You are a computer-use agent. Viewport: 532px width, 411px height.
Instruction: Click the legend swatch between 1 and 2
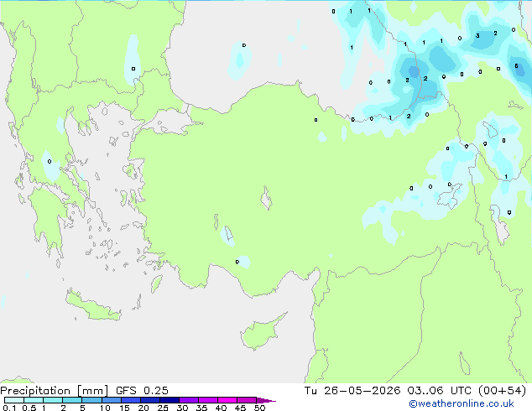tap(53, 400)
